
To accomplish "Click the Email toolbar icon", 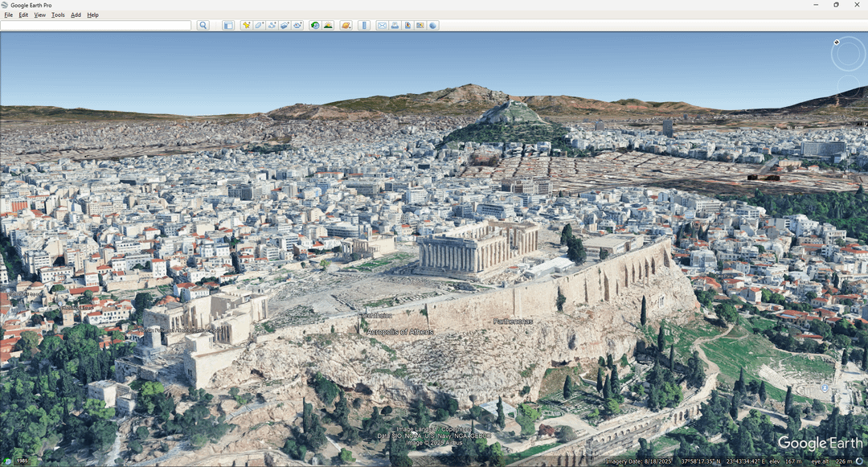I will click(x=382, y=26).
